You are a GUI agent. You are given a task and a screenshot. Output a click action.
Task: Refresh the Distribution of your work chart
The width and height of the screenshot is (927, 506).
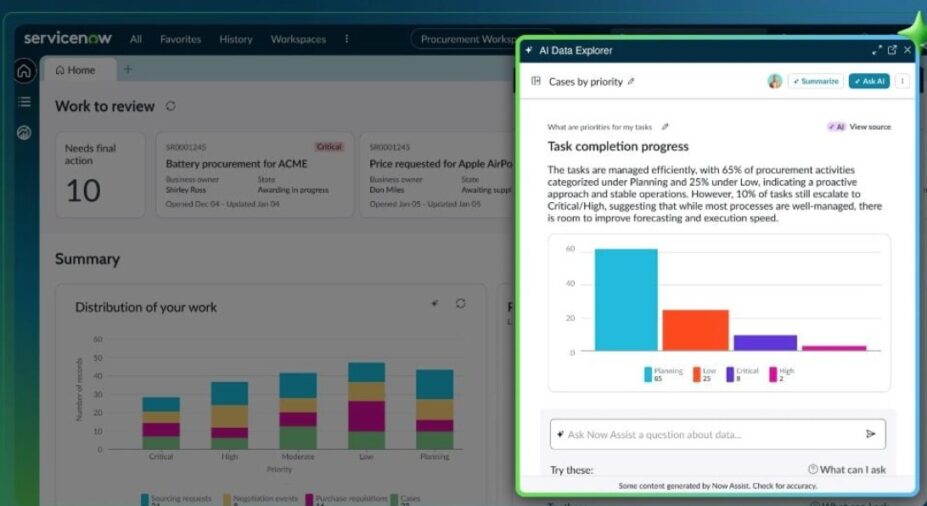[x=460, y=304]
